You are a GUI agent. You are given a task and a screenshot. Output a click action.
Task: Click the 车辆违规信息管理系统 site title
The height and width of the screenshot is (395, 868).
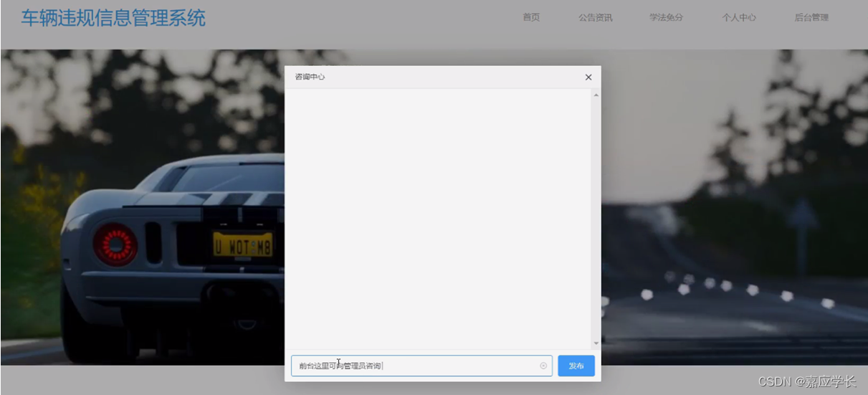click(x=113, y=18)
